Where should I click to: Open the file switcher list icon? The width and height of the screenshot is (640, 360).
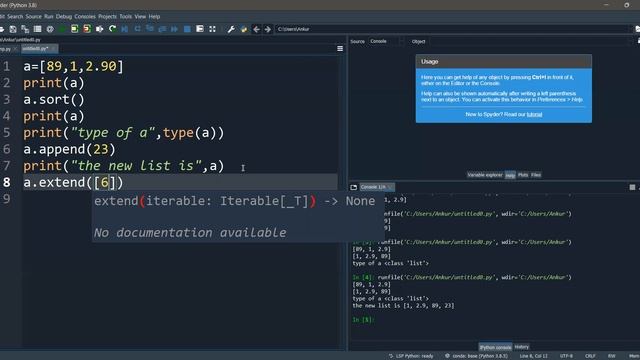tap(38, 29)
